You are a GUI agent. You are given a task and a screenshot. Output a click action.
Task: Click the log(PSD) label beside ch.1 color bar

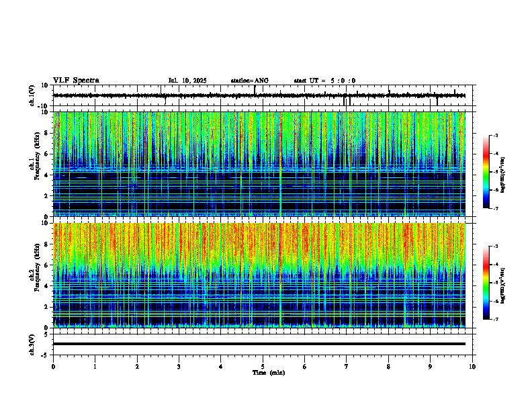point(502,175)
